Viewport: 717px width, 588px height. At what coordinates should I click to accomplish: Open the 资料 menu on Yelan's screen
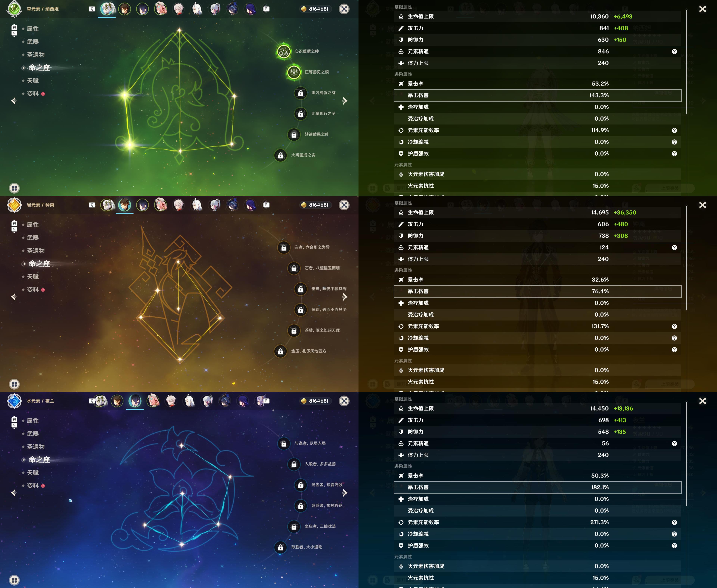(x=32, y=486)
